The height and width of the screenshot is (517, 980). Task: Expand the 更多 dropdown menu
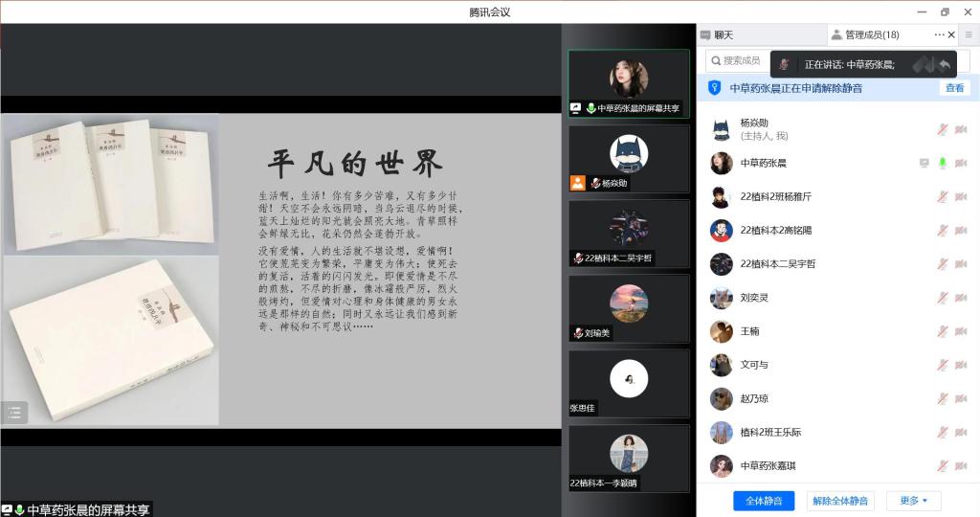click(x=913, y=501)
